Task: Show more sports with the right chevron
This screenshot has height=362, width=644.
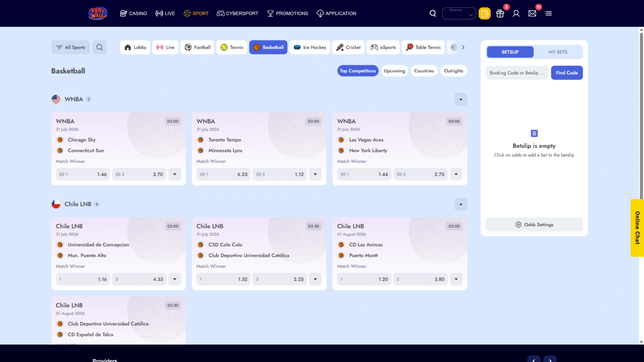Action: click(463, 47)
